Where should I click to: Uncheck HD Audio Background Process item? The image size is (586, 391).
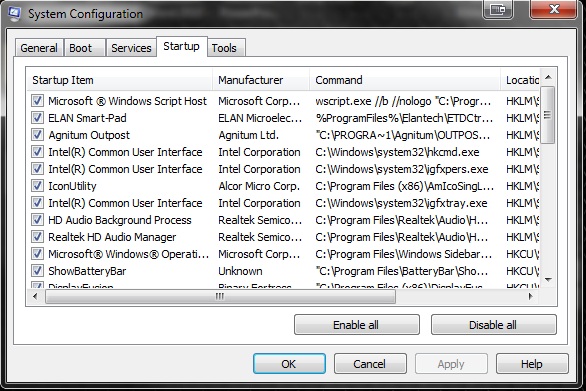click(37, 220)
